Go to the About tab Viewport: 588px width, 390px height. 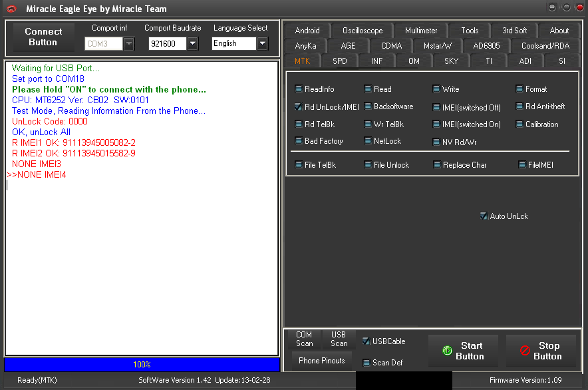point(559,31)
